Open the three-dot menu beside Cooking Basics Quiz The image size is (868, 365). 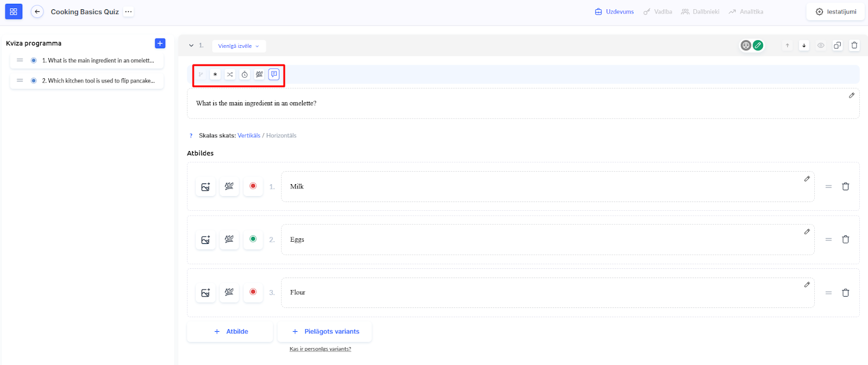click(x=128, y=11)
